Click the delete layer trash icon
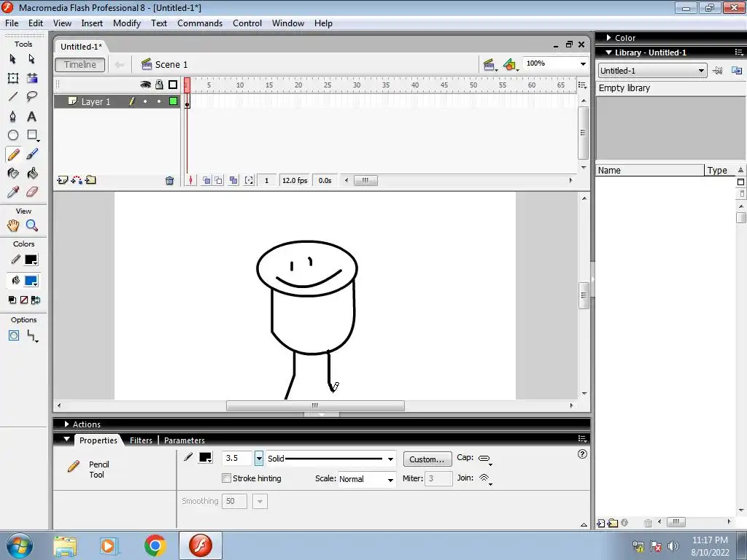 coord(169,181)
